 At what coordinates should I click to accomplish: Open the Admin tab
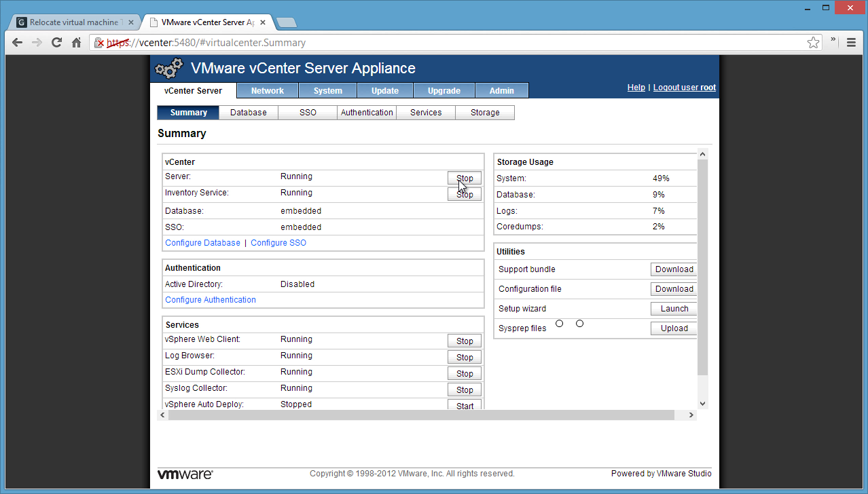[502, 90]
